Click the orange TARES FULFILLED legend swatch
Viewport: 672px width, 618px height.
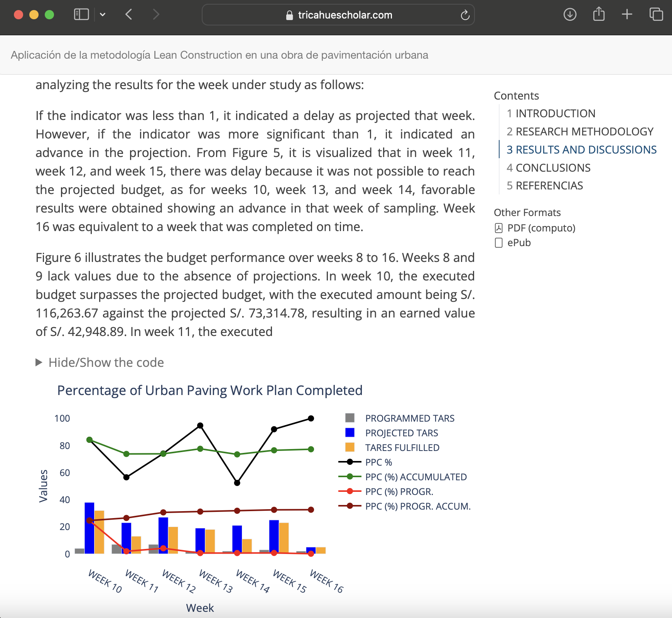point(350,447)
